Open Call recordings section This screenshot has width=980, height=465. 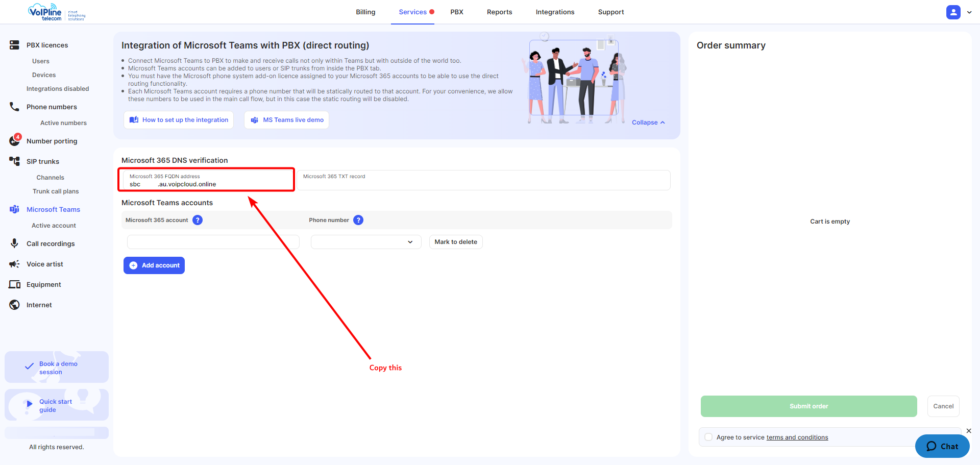pyautogui.click(x=51, y=243)
